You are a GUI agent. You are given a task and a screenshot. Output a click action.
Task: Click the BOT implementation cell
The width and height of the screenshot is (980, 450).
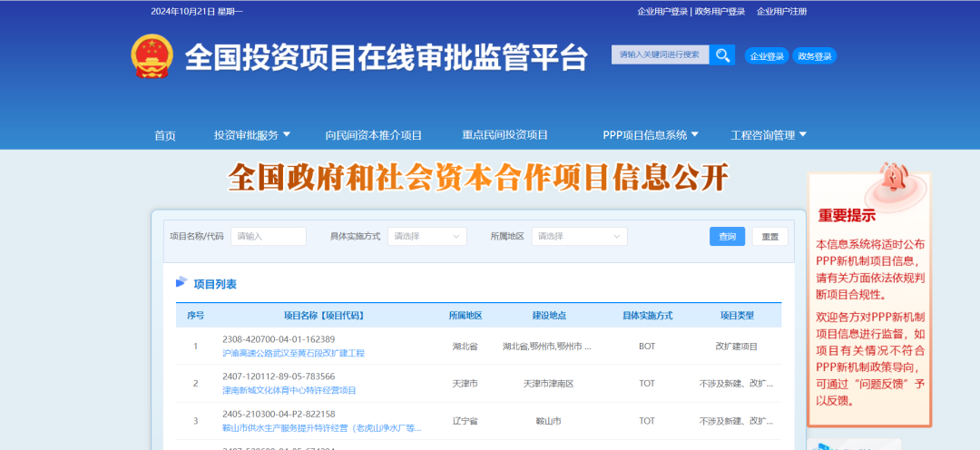(647, 347)
